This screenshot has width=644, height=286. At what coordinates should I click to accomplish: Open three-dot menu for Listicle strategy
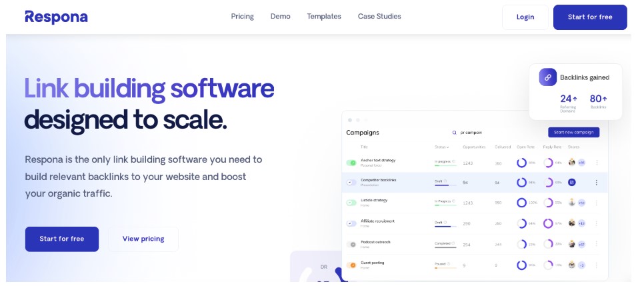(597, 203)
